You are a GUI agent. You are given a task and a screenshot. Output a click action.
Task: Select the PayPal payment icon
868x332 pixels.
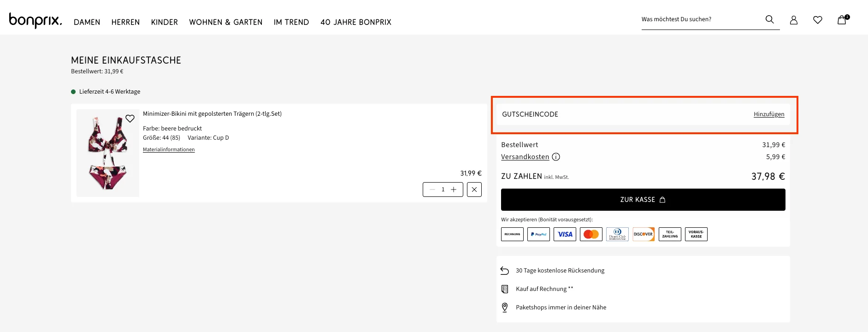click(538, 234)
